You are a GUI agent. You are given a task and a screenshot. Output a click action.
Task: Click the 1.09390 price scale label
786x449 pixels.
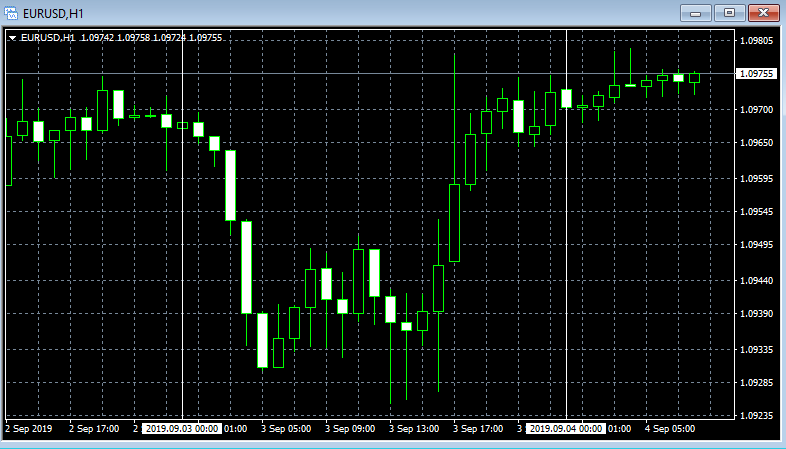756,314
